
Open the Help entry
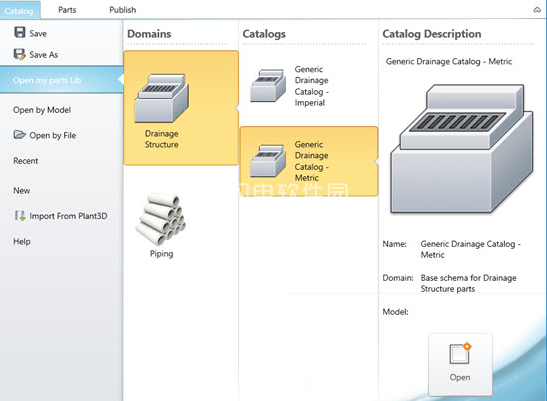click(x=22, y=242)
